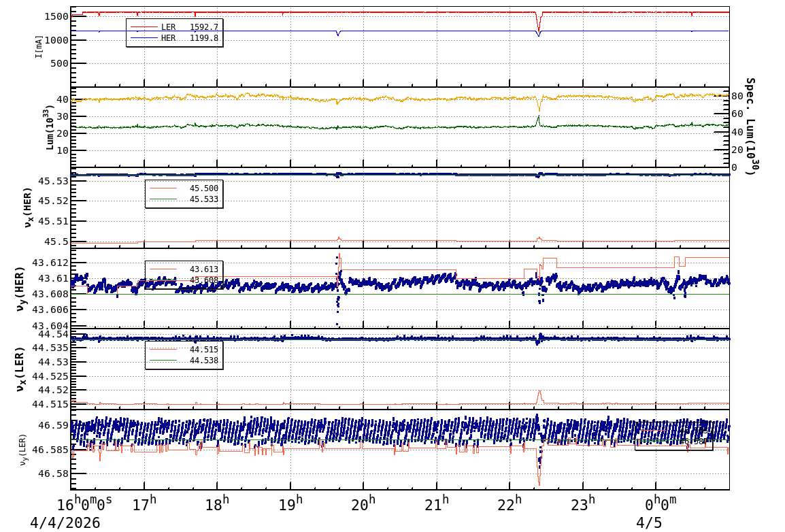Click the I[mA] axis label
Viewport: 785px width, 532px height.
39,46
